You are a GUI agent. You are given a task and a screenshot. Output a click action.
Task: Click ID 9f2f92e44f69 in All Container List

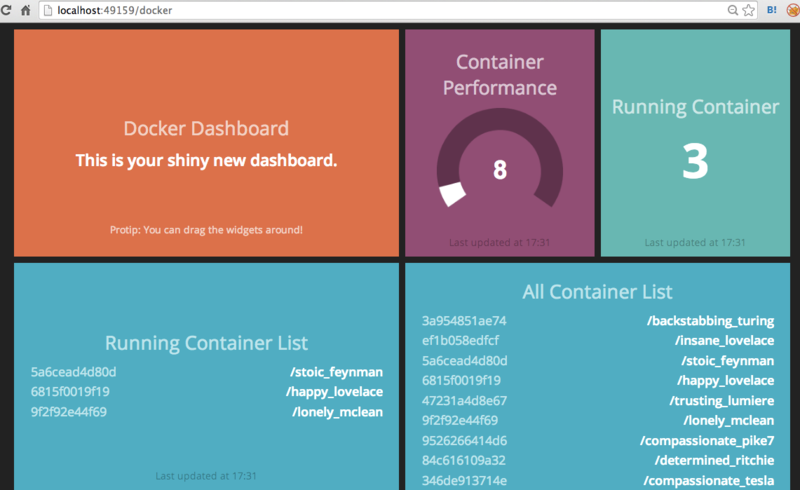[x=460, y=421]
